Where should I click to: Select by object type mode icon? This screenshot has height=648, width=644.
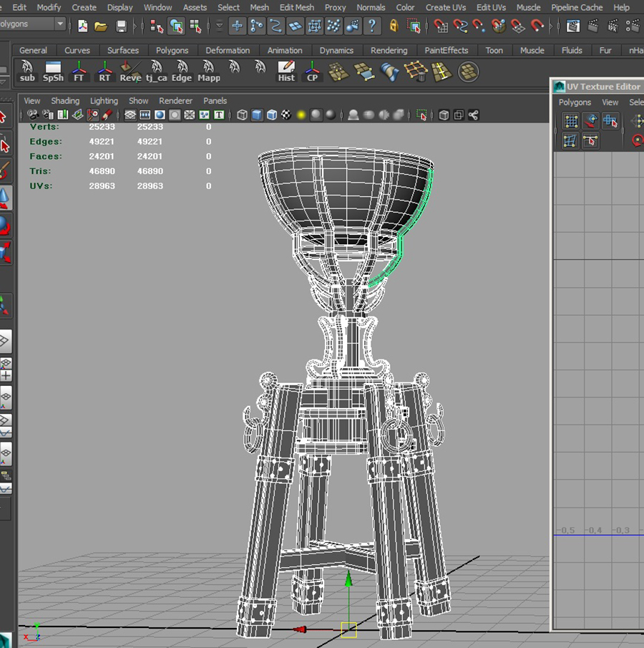click(x=177, y=26)
